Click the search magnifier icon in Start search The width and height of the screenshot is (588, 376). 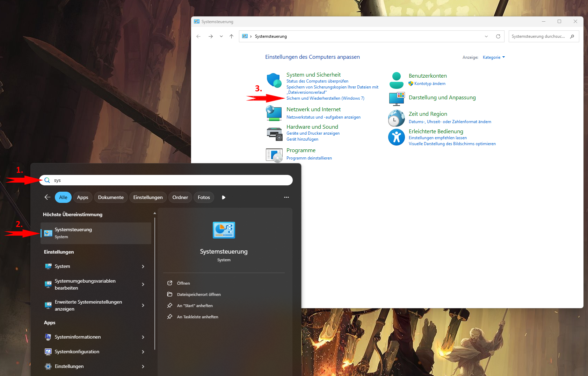[x=47, y=180]
